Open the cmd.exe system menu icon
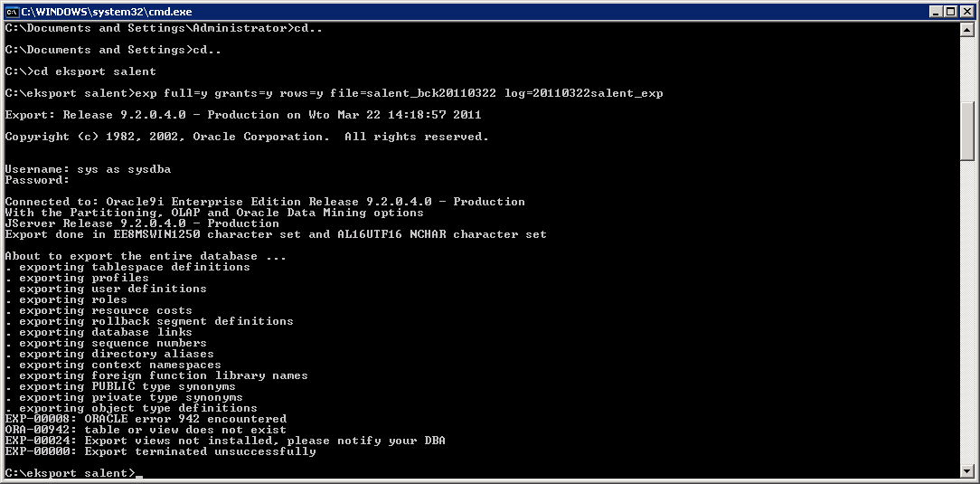This screenshot has width=980, height=484. click(x=12, y=11)
